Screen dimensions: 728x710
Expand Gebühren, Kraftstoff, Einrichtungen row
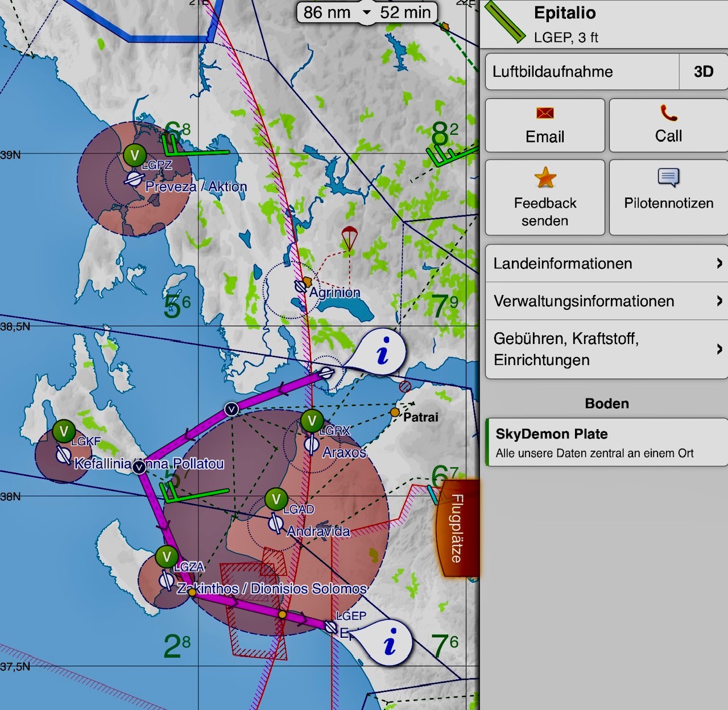606,349
